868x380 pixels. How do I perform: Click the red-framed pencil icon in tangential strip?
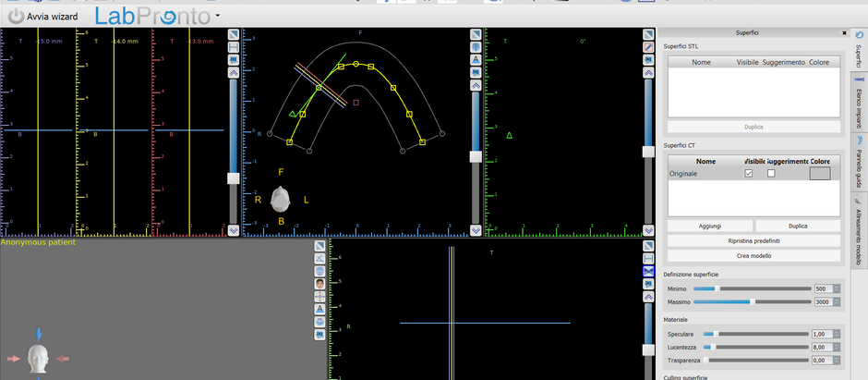tap(649, 47)
